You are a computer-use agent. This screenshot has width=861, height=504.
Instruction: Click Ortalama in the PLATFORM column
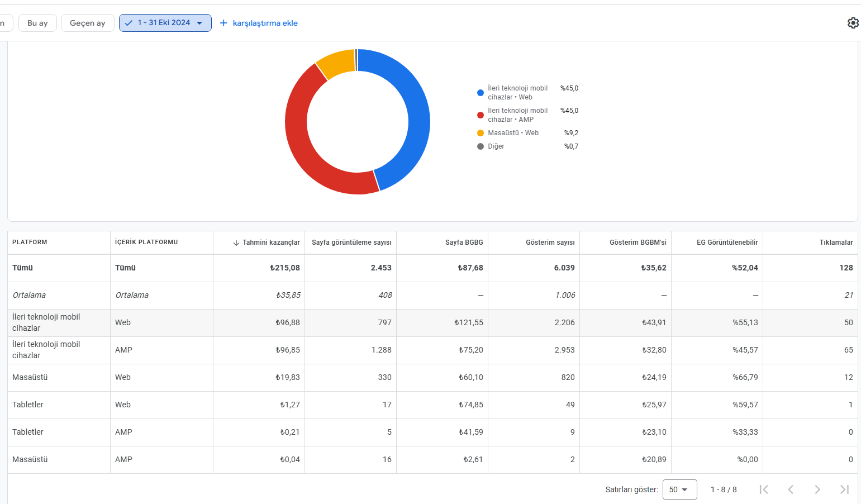click(29, 295)
